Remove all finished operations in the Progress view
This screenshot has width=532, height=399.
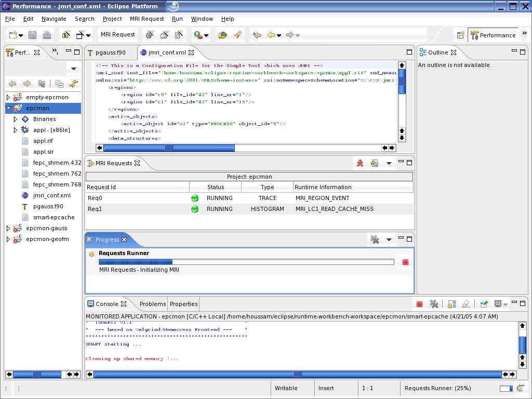point(375,240)
